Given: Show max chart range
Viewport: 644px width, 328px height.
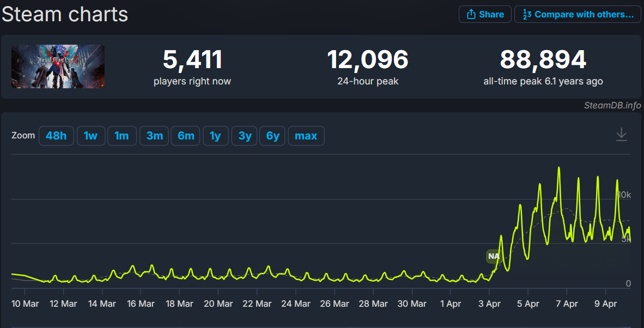Looking at the screenshot, I should [x=306, y=136].
